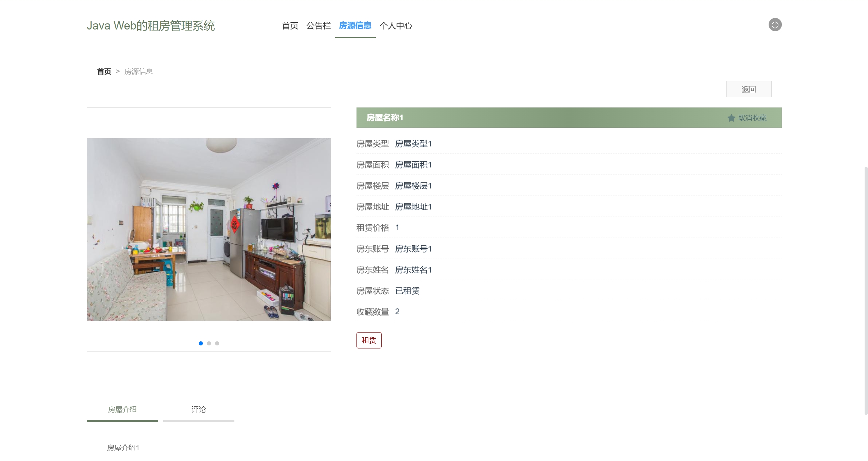Click the 房屋地址1 value
Image resolution: width=868 pixels, height=461 pixels.
413,207
